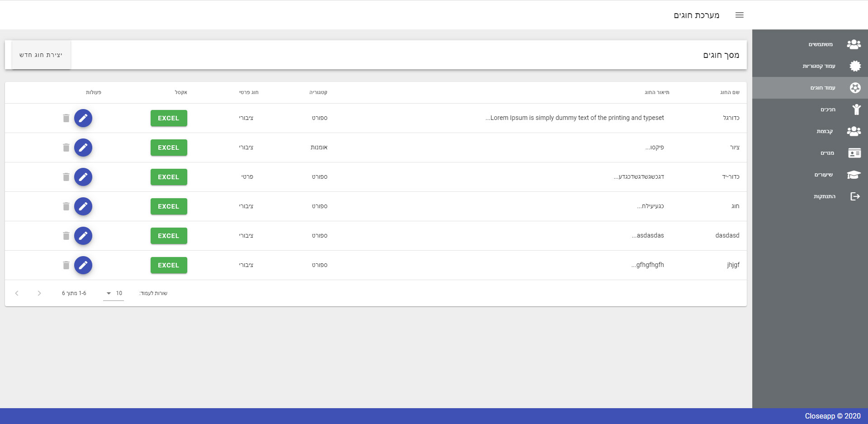The image size is (868, 424).
Task: Delete the jhjgf row using trash icon
Action: tap(66, 265)
